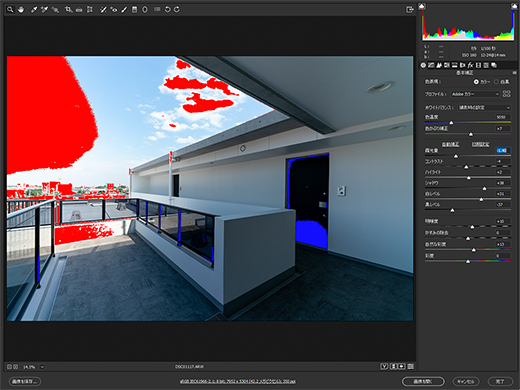This screenshot has width=520, height=390.
Task: Rotate image clockwise
Action: point(177,10)
